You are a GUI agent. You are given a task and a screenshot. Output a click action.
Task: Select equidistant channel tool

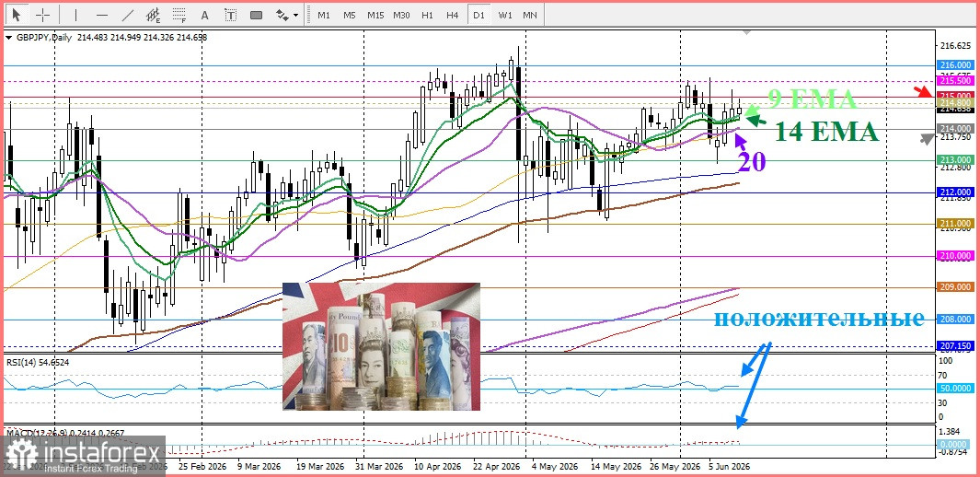153,15
